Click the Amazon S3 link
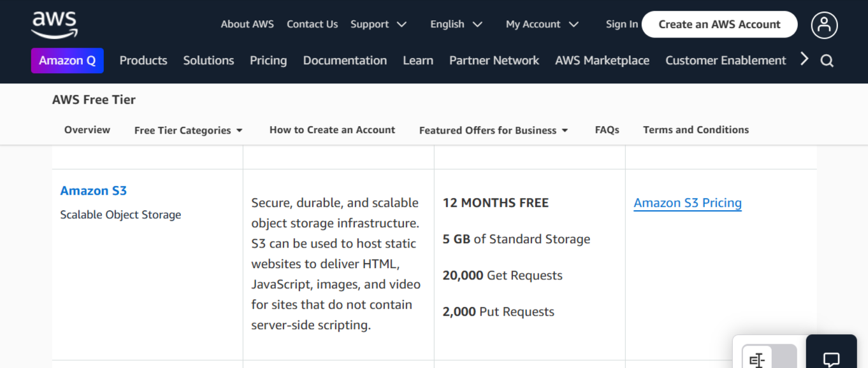The image size is (868, 368). click(94, 190)
